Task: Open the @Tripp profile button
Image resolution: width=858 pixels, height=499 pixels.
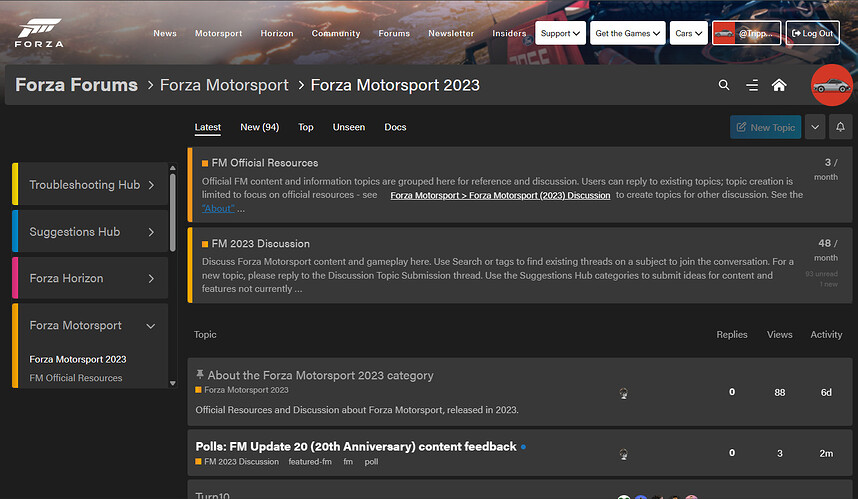Action: tap(746, 33)
